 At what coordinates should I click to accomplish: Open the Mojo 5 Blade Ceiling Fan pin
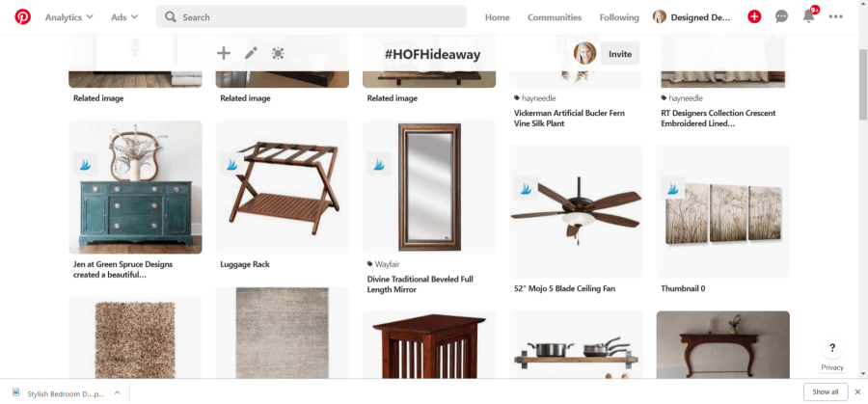(576, 211)
